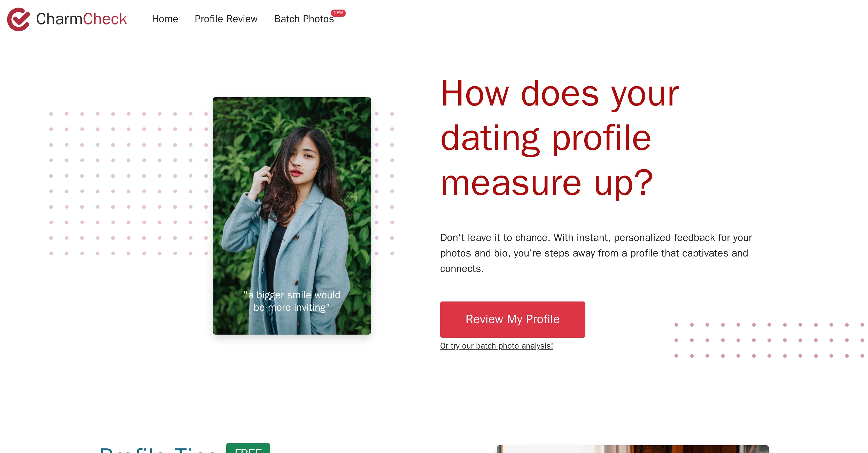This screenshot has width=868, height=453.
Task: Click the 'dating profile' headline line
Action: tap(546, 138)
